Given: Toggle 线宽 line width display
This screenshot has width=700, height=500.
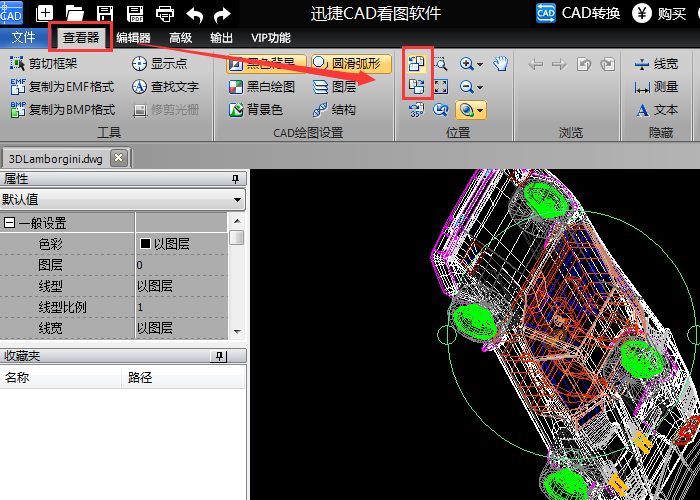Looking at the screenshot, I should 656,64.
